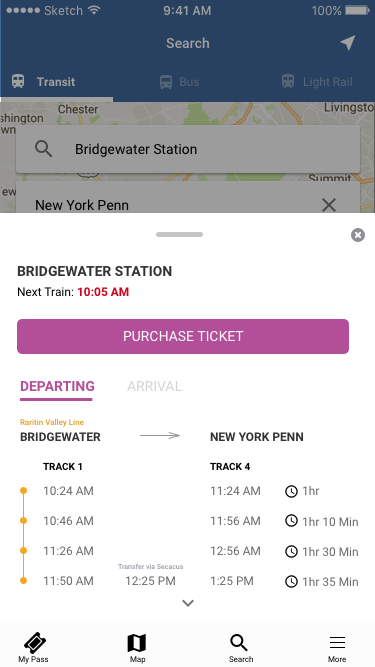This screenshot has width=375, height=667.
Task: Tap clock icon beside 1hr 10 Min
Action: coord(291,521)
